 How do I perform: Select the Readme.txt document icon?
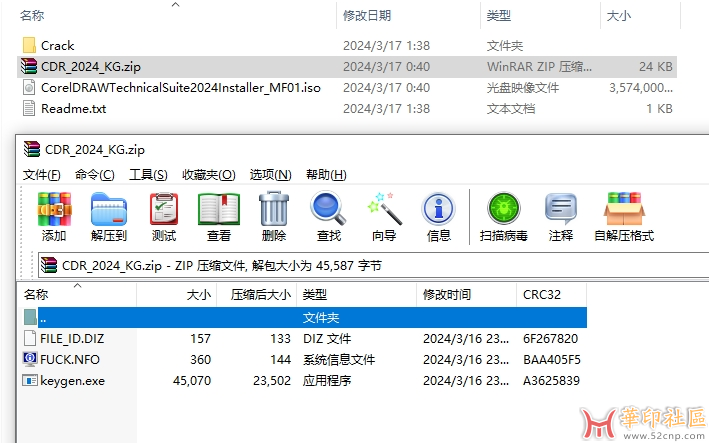tap(29, 108)
